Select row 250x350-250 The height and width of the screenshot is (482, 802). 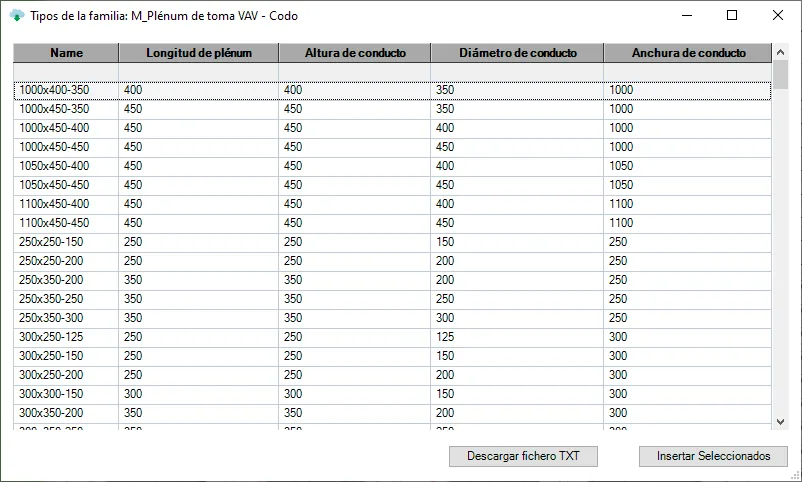(392, 299)
